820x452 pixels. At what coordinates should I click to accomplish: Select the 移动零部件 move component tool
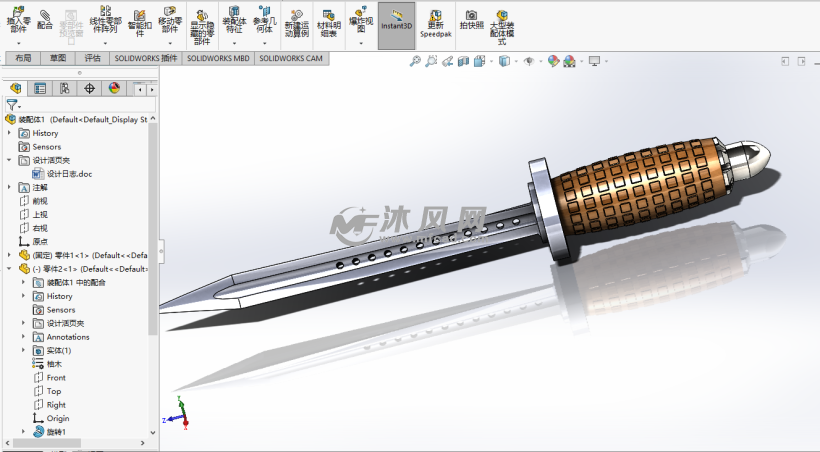[x=170, y=21]
